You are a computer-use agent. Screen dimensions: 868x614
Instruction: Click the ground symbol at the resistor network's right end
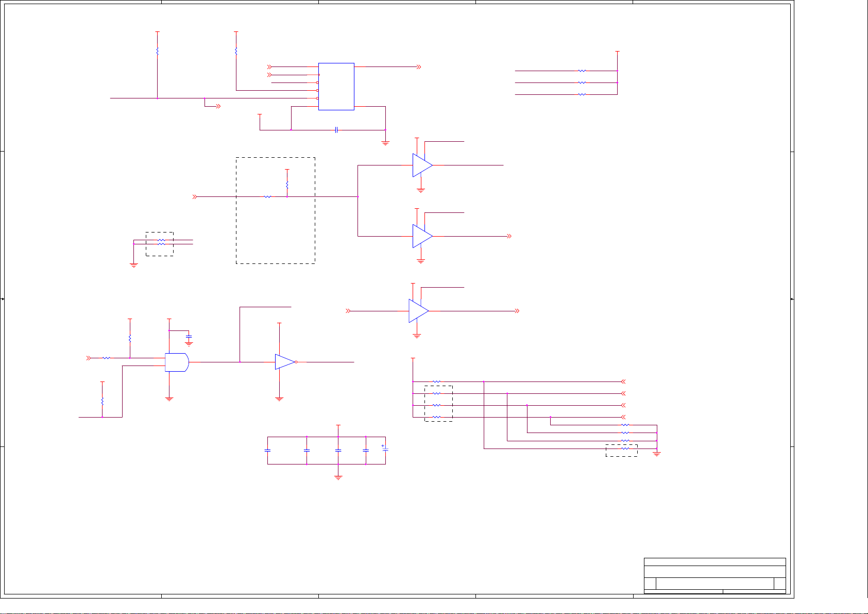click(x=657, y=454)
